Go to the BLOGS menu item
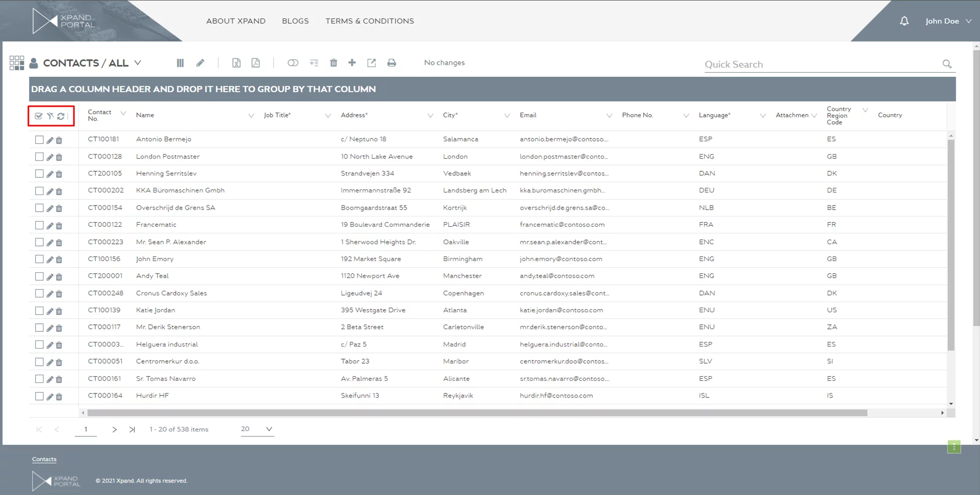 295,21
